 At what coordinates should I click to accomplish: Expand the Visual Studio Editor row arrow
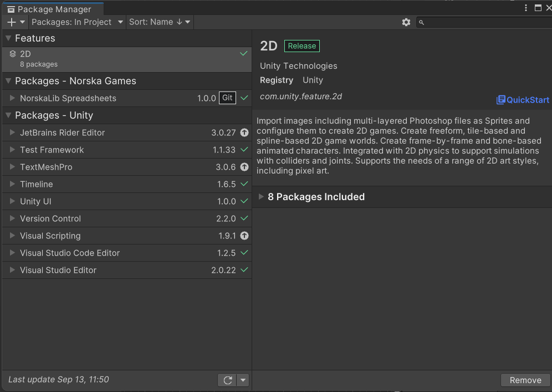pyautogui.click(x=12, y=270)
